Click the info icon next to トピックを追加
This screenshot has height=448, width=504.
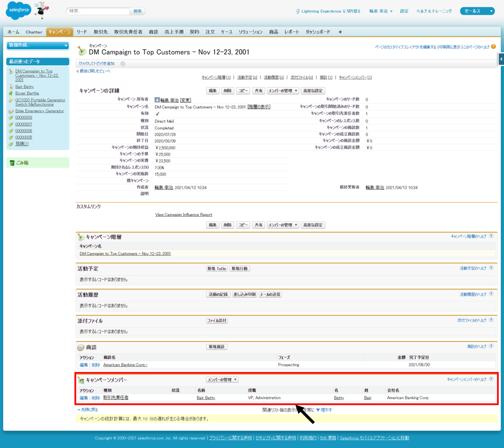click(x=123, y=64)
